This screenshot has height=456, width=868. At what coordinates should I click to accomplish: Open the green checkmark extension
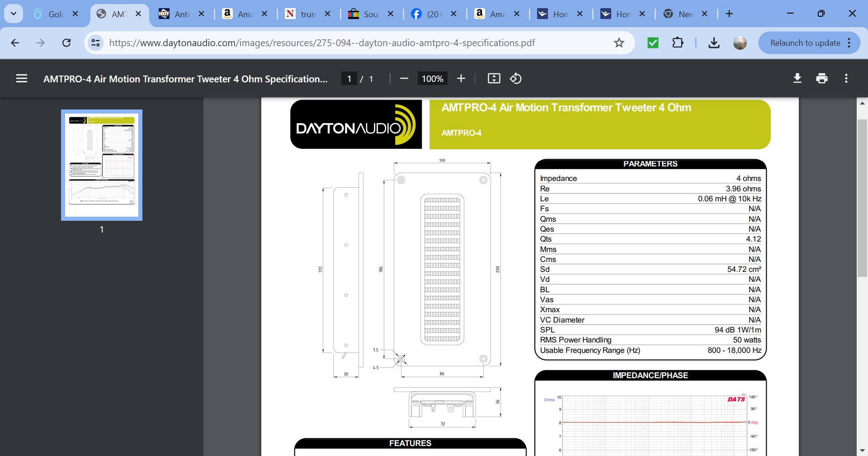[653, 43]
